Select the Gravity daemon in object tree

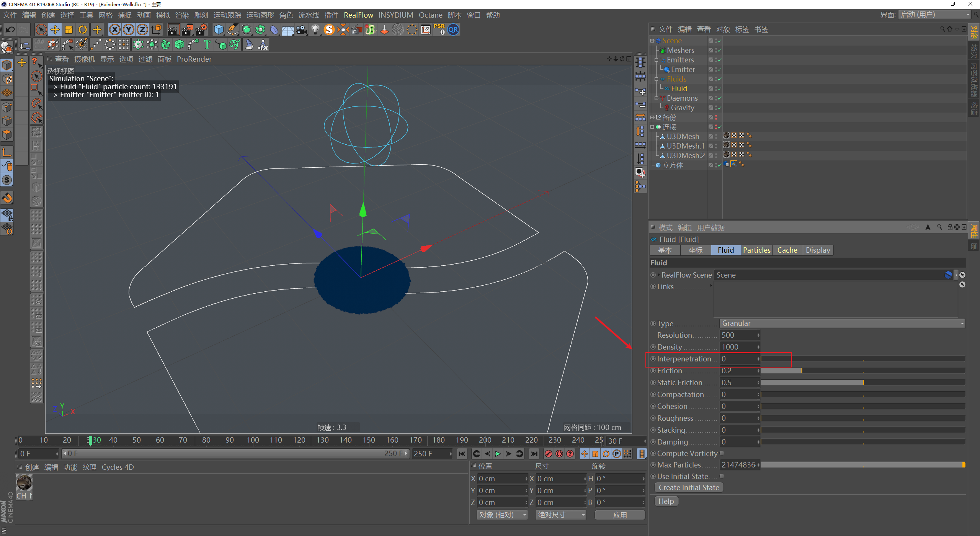682,108
